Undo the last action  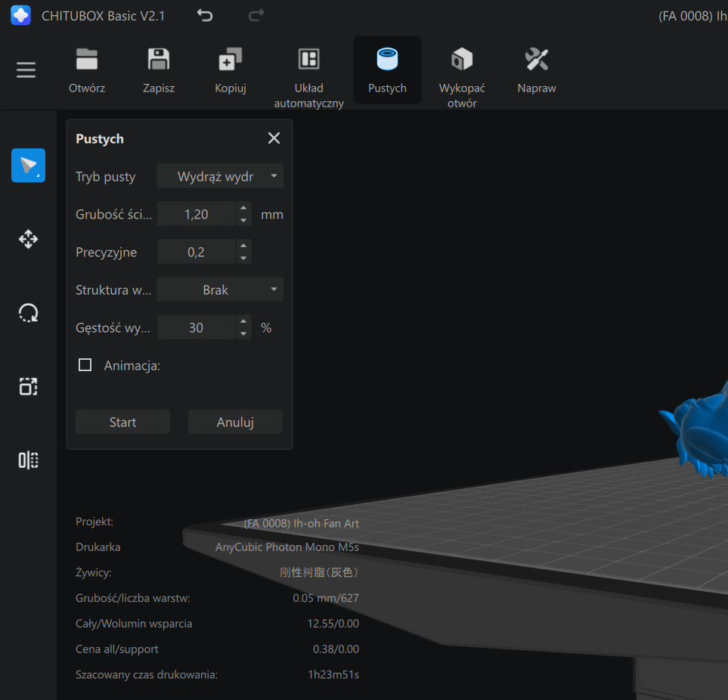(205, 16)
